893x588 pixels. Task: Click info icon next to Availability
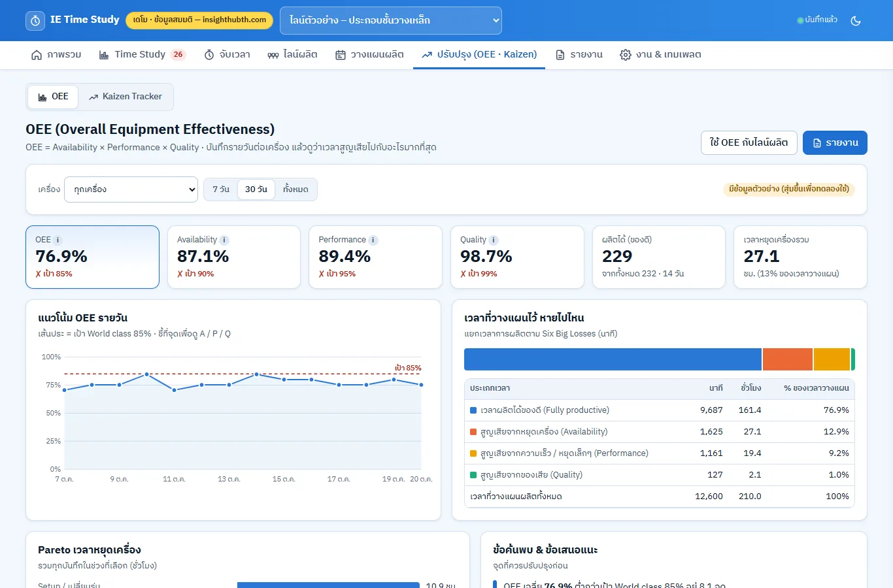pyautogui.click(x=224, y=240)
